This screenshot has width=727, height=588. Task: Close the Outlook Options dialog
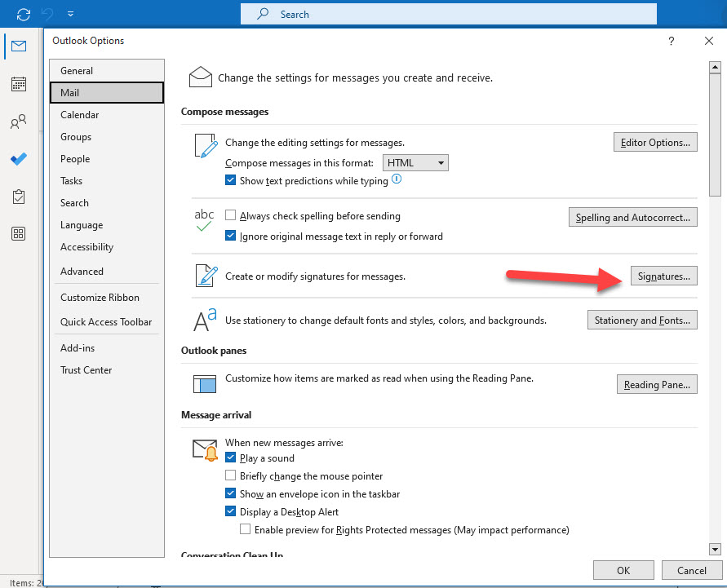point(709,41)
